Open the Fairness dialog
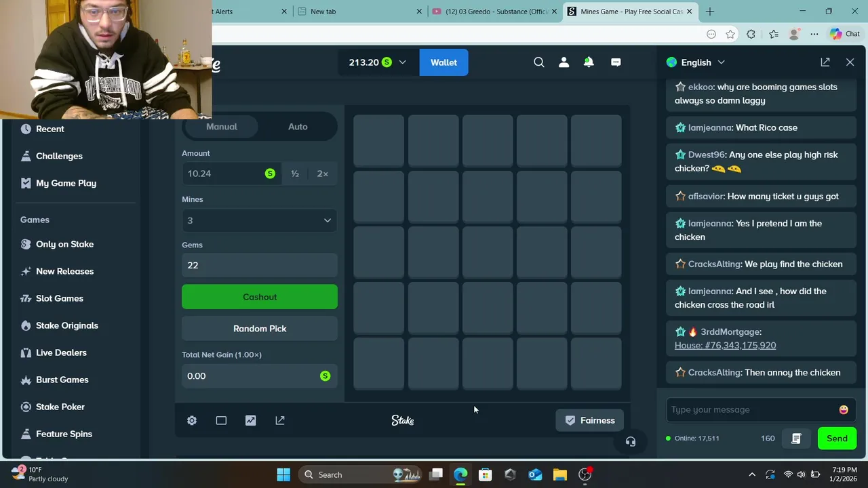 (x=589, y=420)
